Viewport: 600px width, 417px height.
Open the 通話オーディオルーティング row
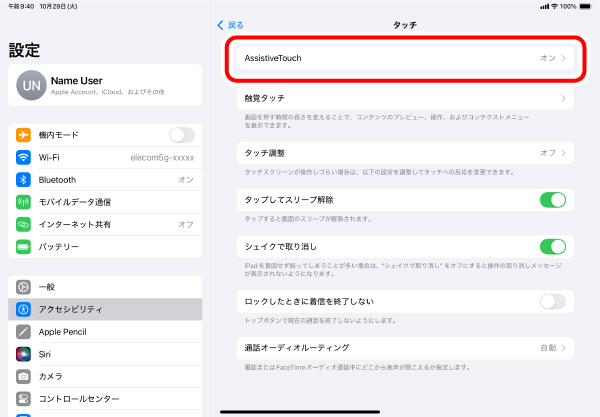[405, 348]
